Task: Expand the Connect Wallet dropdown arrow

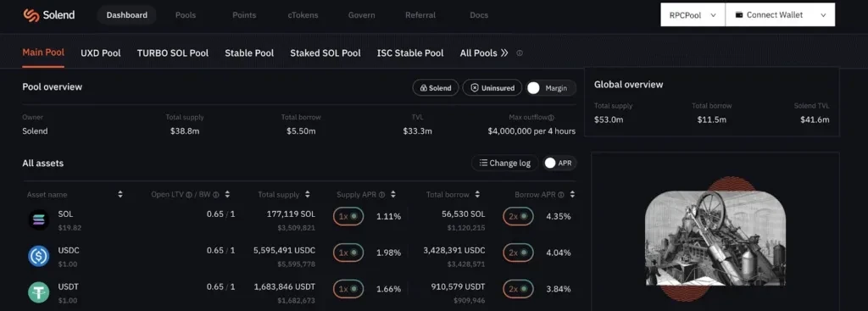Action: (823, 15)
